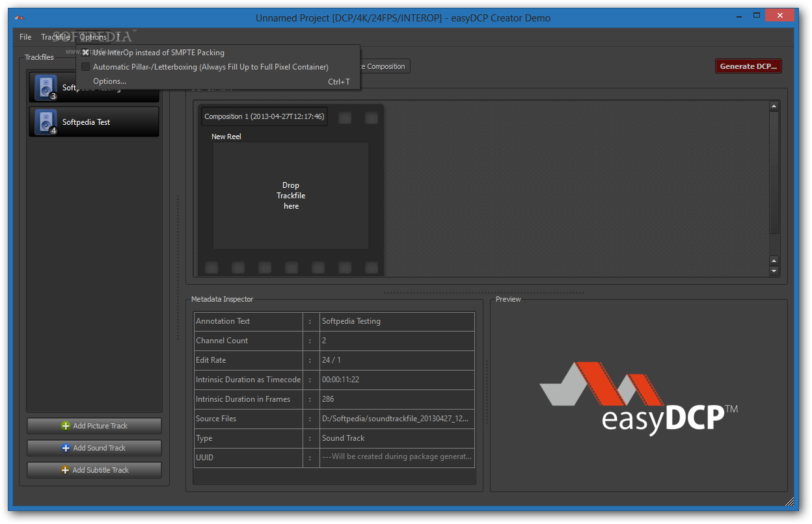
Task: Click the 286 frames value
Action: click(x=328, y=399)
